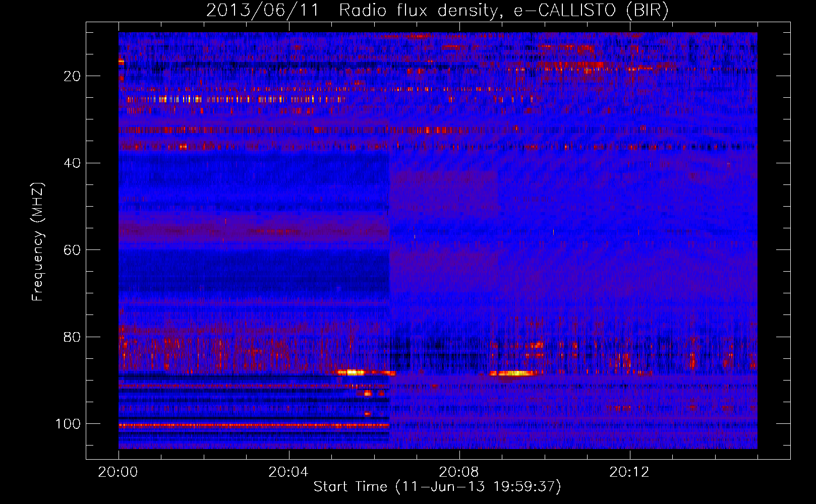Click the '20' frequency tick label
Screen dimensions: 816x504
72,76
